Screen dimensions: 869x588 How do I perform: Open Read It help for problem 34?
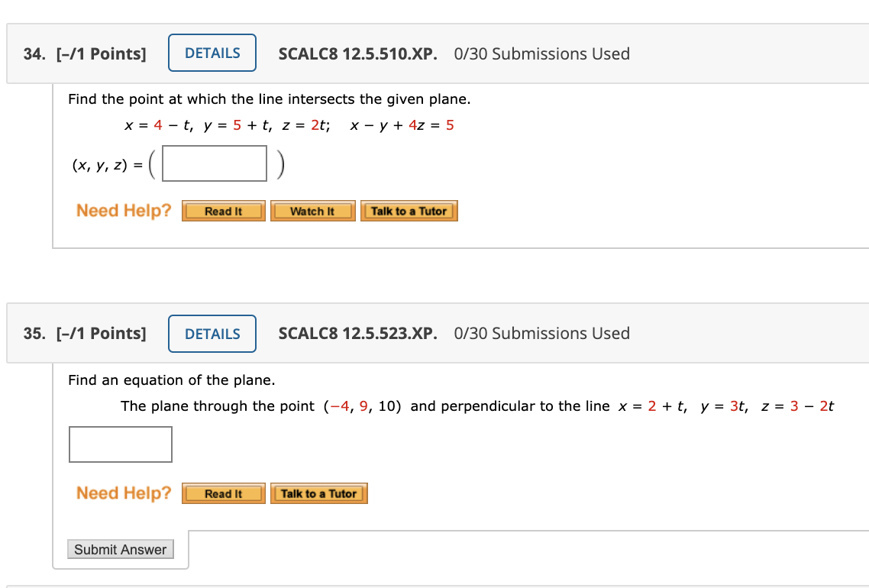pyautogui.click(x=223, y=211)
